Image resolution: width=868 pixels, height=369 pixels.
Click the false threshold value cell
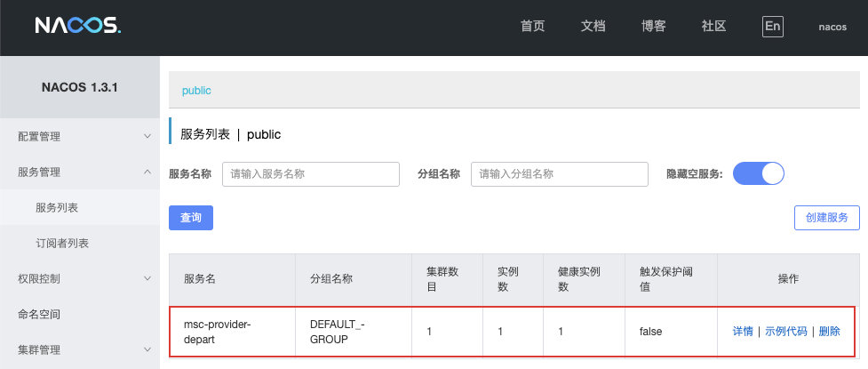(671, 332)
